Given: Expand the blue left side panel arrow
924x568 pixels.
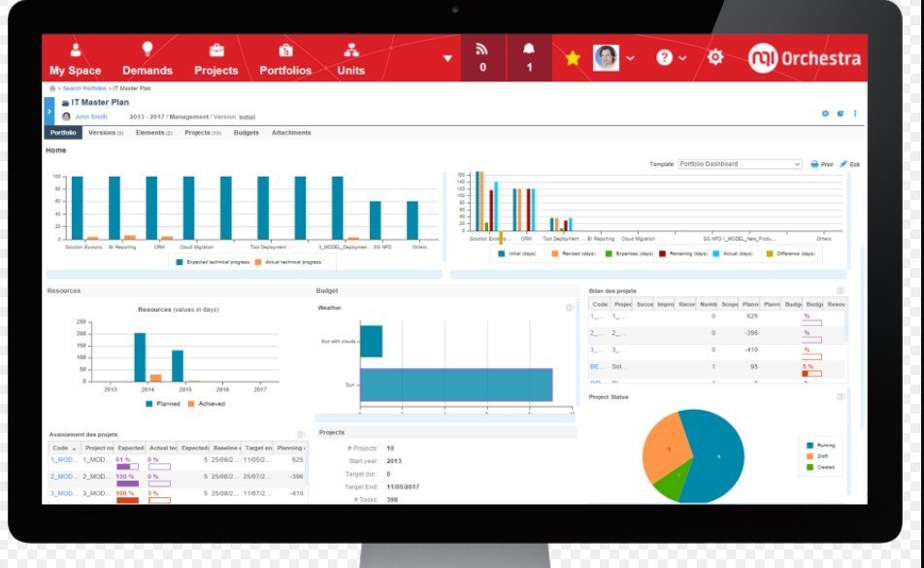Looking at the screenshot, I should [x=49, y=112].
